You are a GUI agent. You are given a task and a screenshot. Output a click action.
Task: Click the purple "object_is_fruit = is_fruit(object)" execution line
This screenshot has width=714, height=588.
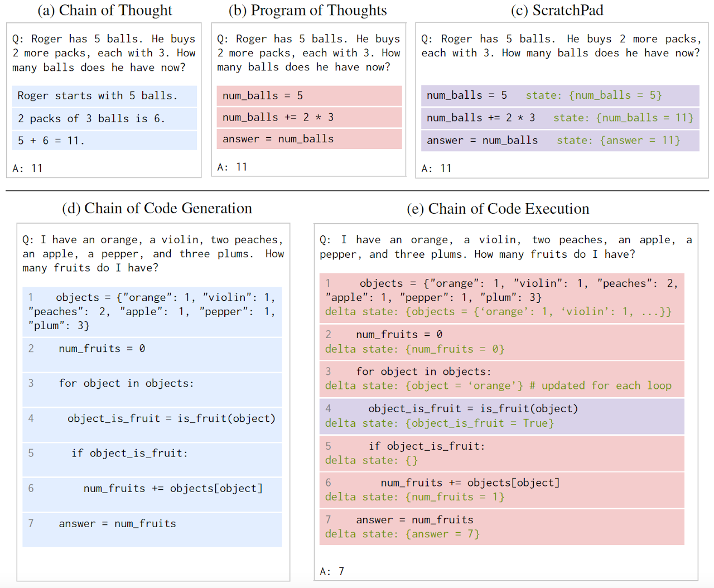pyautogui.click(x=472, y=409)
